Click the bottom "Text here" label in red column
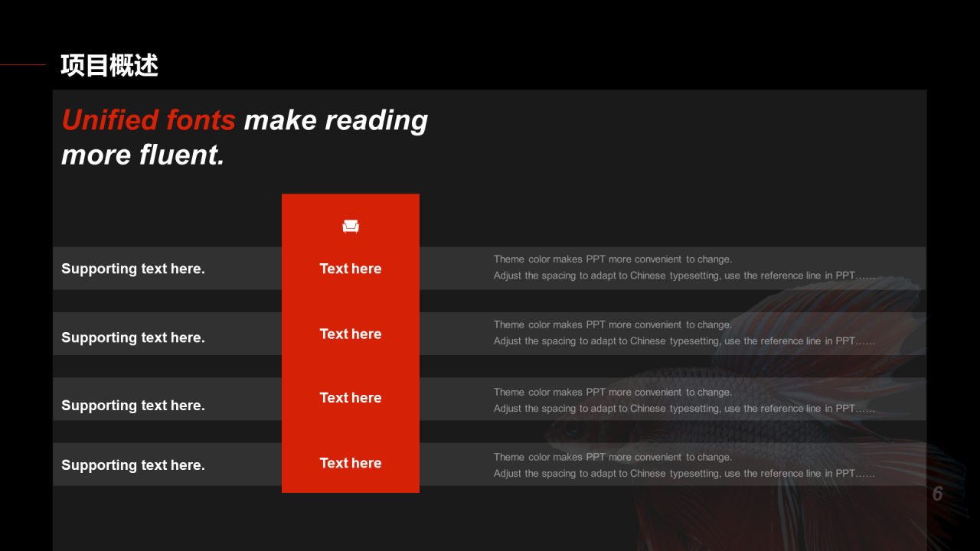 pos(351,463)
